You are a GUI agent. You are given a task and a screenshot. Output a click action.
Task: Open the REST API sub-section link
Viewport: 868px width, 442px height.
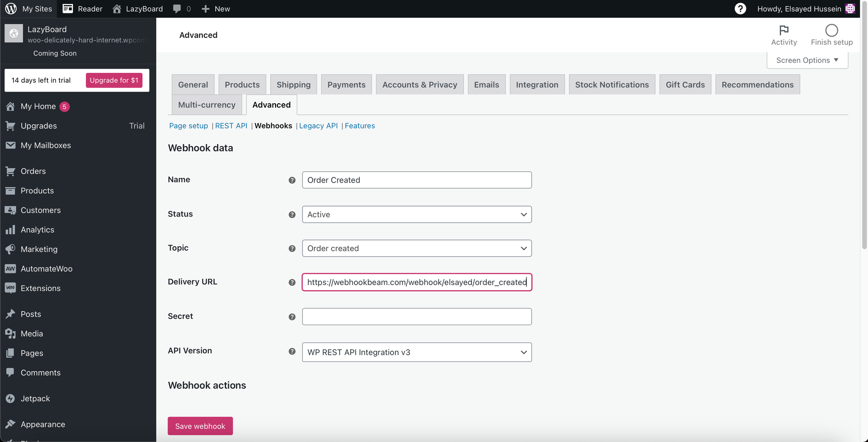pos(231,126)
